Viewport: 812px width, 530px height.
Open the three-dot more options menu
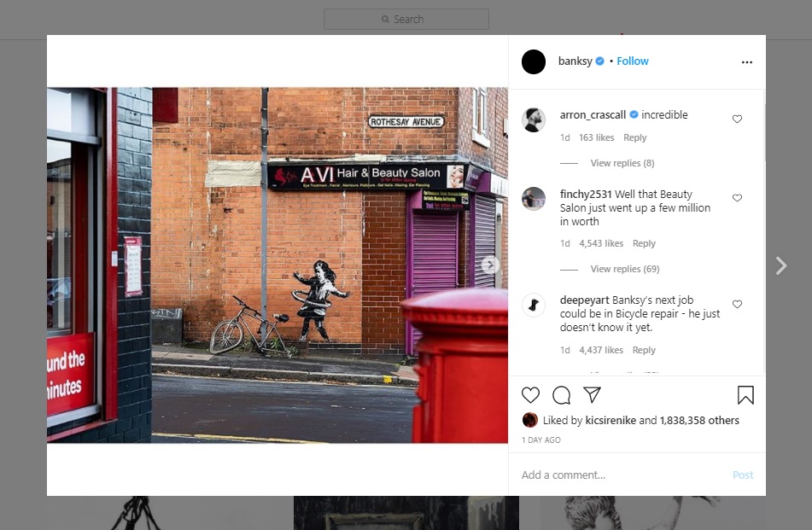pyautogui.click(x=747, y=61)
